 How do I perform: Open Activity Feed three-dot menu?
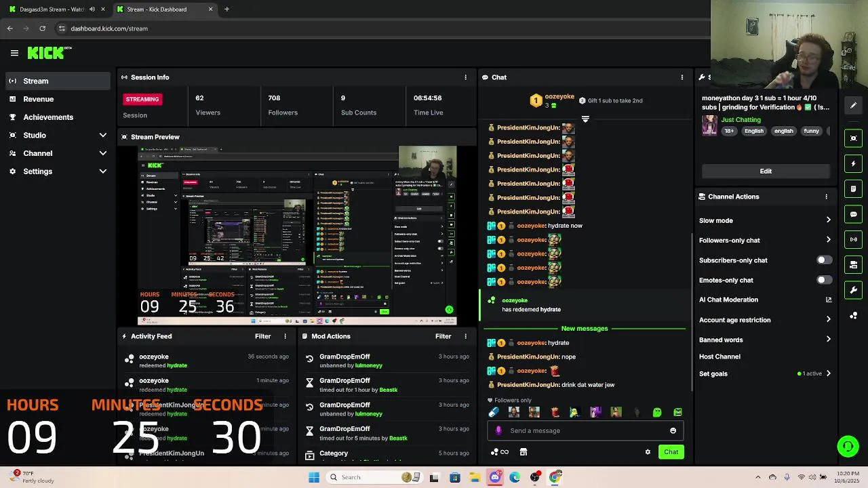[285, 336]
